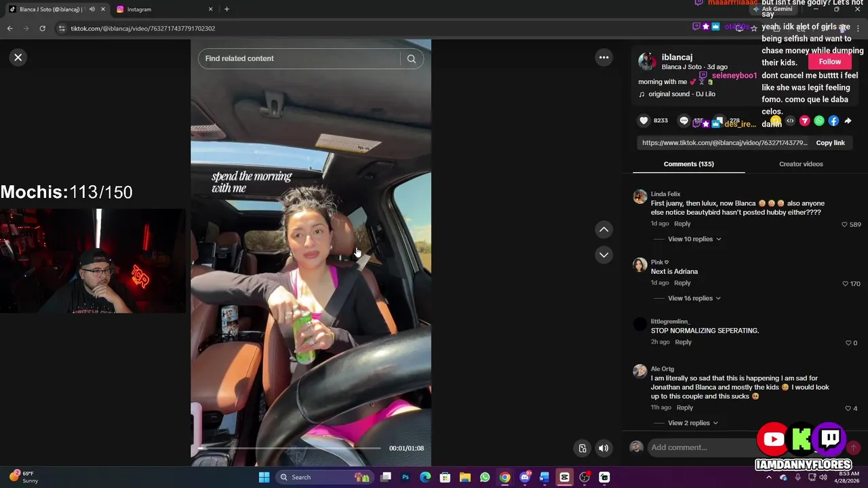Reply to Pink's comment
868x488 pixels.
pyautogui.click(x=682, y=283)
